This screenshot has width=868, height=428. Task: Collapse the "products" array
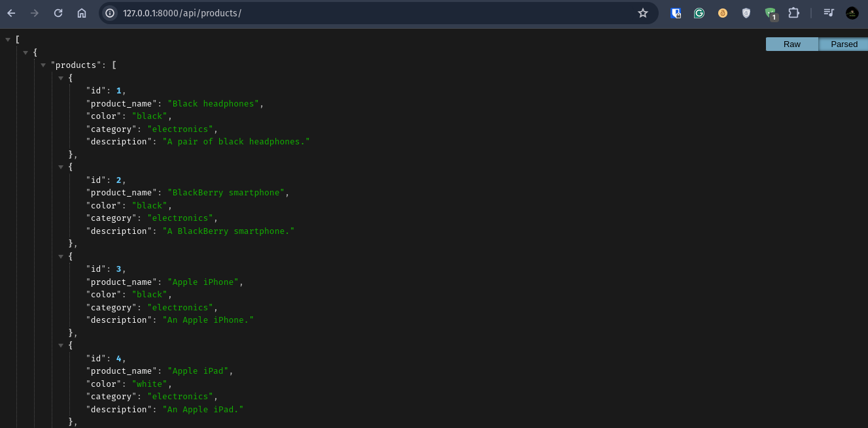43,65
